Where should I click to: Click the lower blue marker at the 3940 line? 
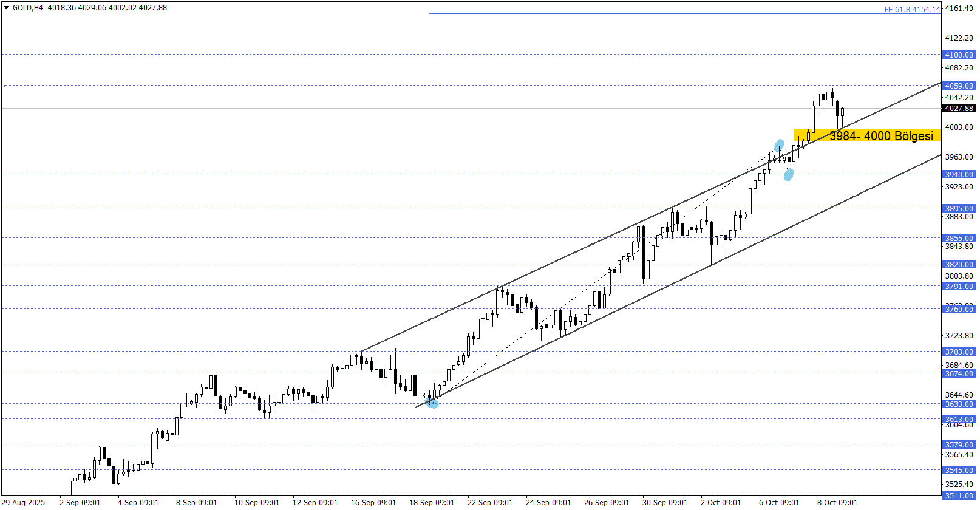pos(788,175)
